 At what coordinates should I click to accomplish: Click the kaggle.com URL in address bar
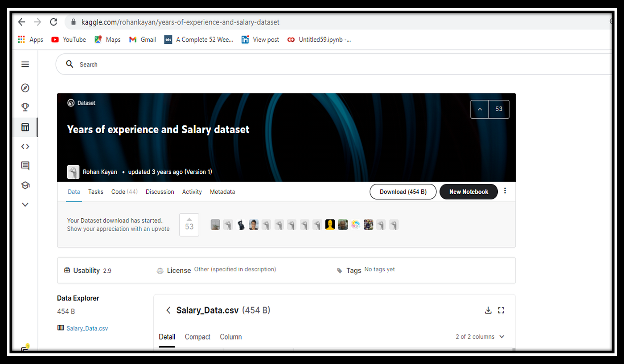coord(181,22)
